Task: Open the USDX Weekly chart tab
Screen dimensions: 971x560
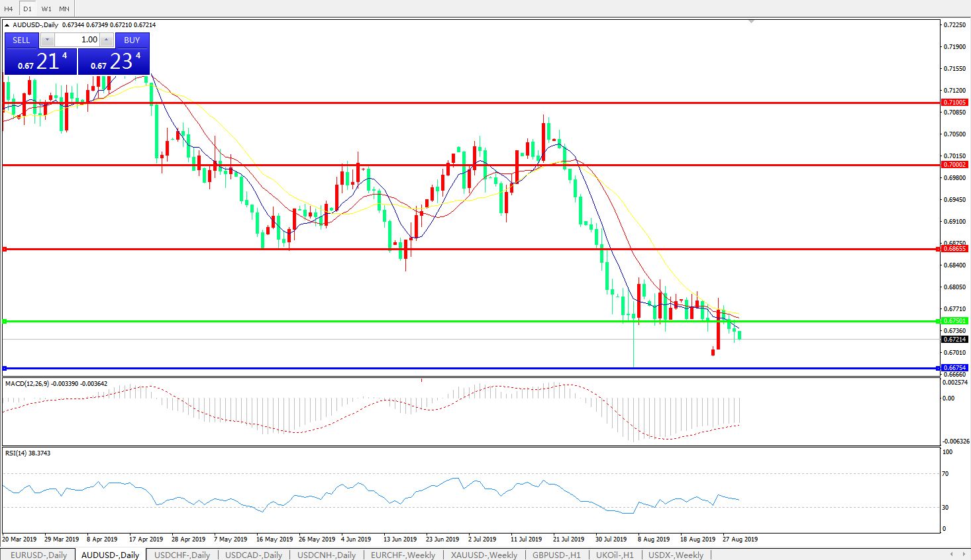Action: point(676,555)
